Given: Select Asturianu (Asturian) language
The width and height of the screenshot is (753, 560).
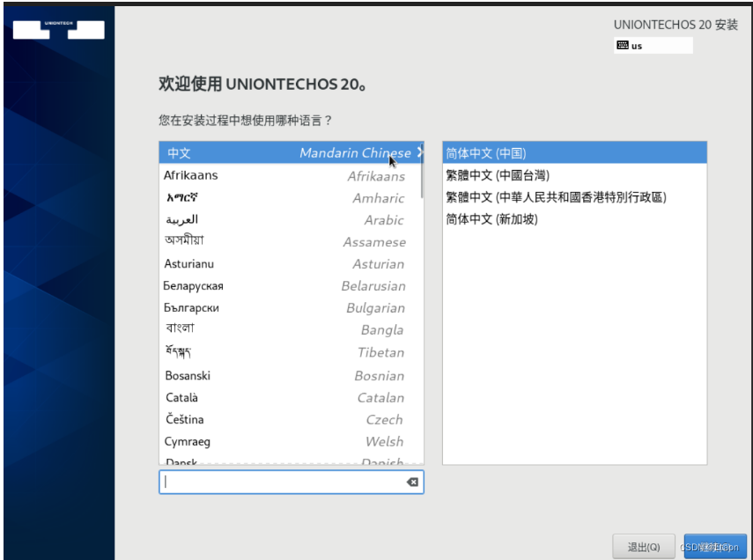Looking at the screenshot, I should [x=291, y=263].
